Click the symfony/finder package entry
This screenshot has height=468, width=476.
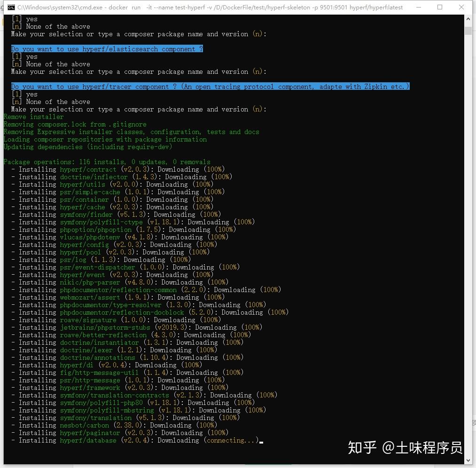point(86,214)
